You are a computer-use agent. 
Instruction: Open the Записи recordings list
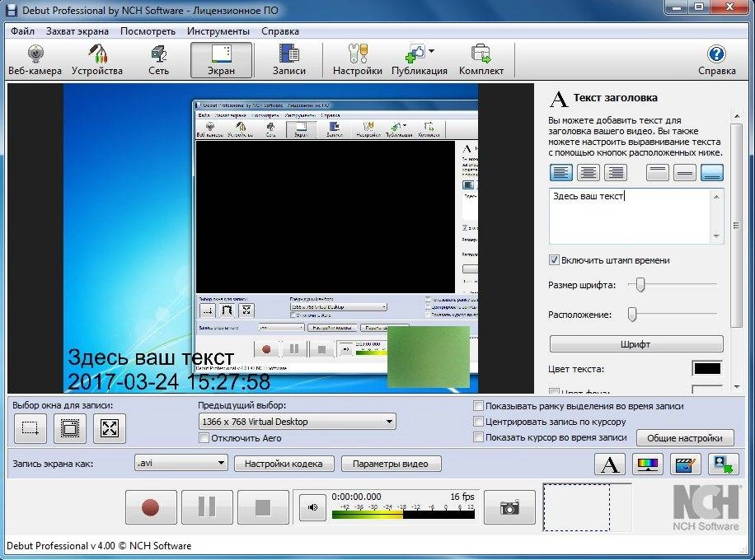(289, 60)
